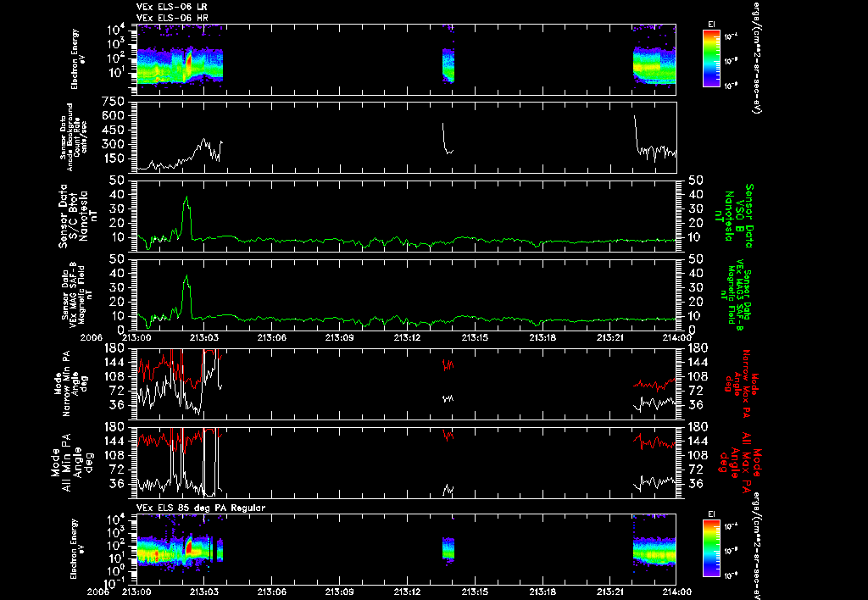This screenshot has width=868, height=600.
Task: Click '213:18' on the bottom time axis
Action: [542, 592]
